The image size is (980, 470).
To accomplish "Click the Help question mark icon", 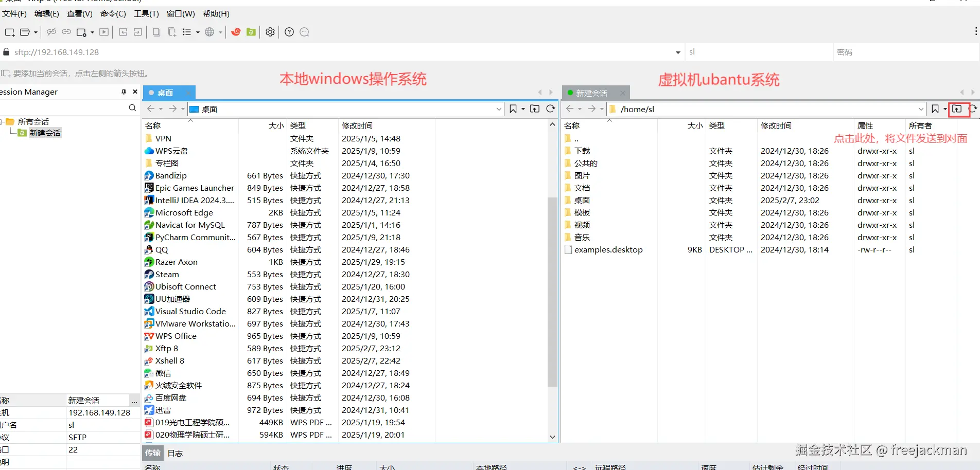I will click(x=289, y=32).
